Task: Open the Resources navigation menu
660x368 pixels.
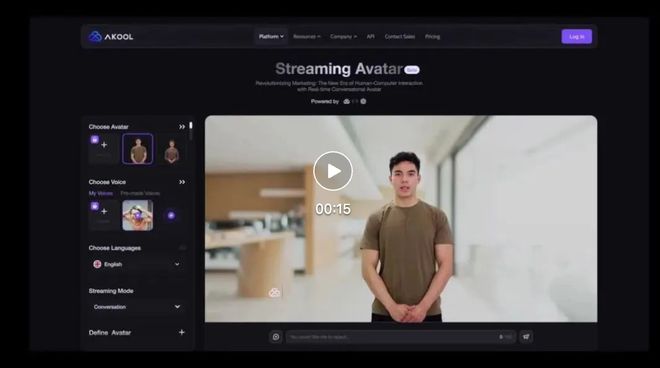Action: (x=306, y=37)
